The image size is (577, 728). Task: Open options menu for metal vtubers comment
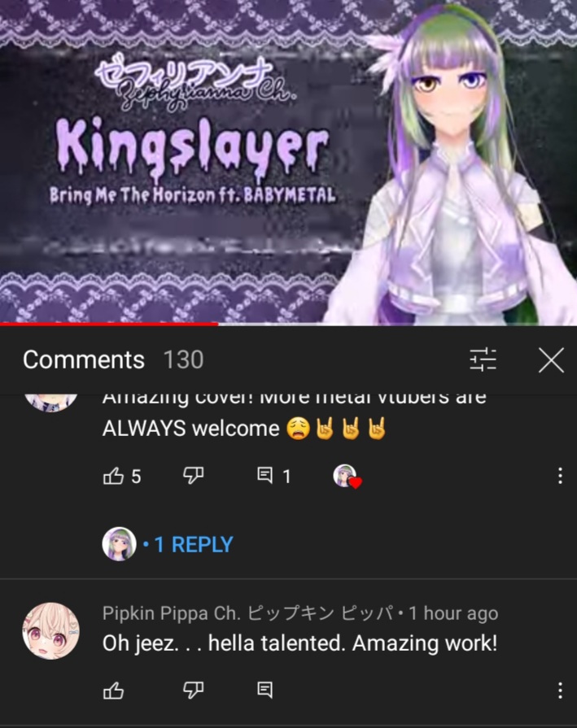(x=560, y=476)
